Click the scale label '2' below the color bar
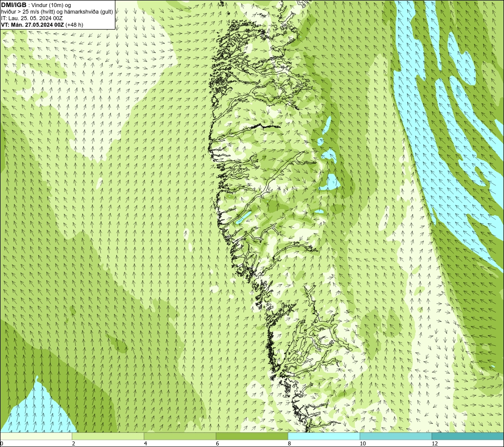The width and height of the screenshot is (504, 447). pos(74,443)
